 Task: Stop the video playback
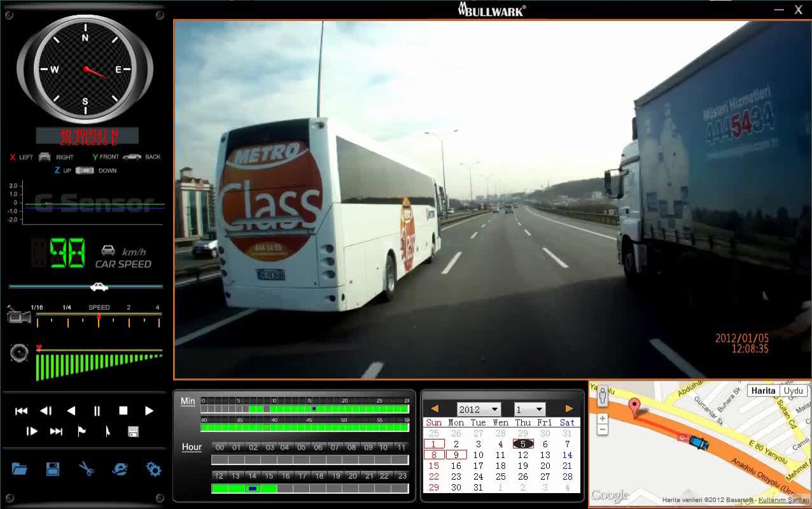(x=123, y=411)
